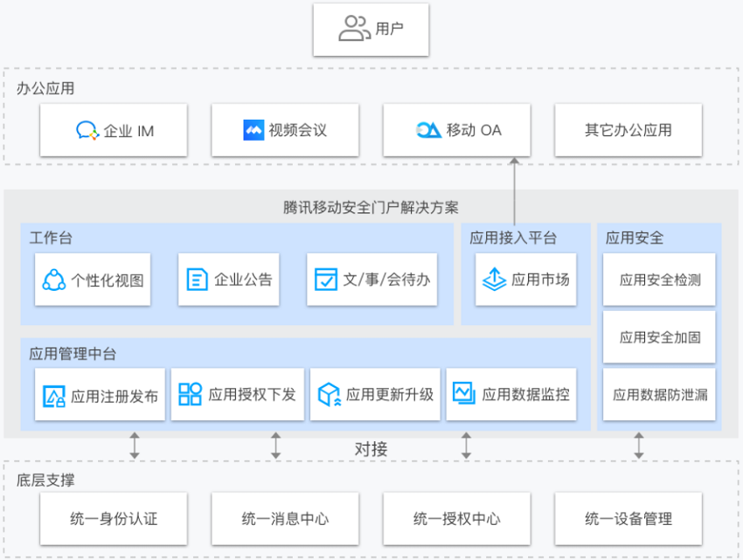Click the 应用安全 section label
Image resolution: width=743 pixels, height=560 pixels.
[635, 238]
